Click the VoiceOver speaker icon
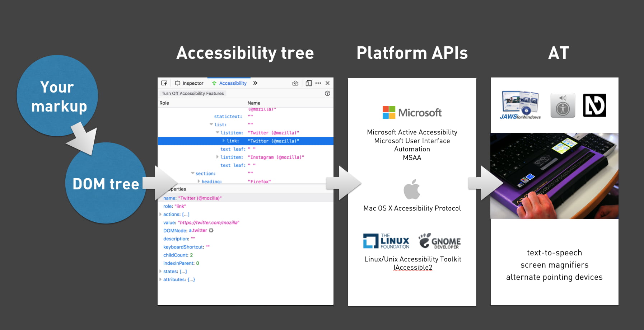This screenshot has width=644, height=330. coord(563,105)
